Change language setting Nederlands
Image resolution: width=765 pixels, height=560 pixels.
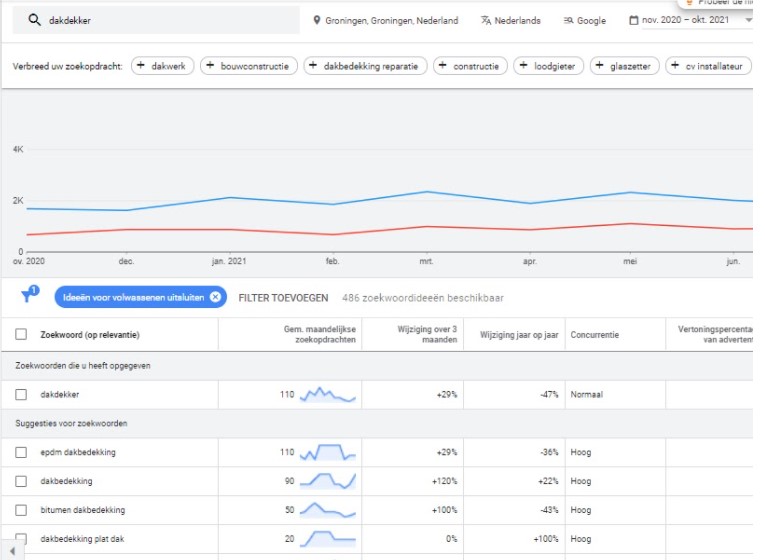click(517, 20)
